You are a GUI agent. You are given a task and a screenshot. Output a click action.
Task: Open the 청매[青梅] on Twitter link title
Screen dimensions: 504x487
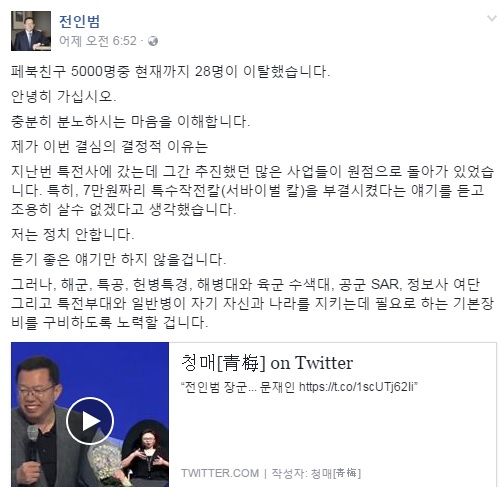tap(267, 363)
